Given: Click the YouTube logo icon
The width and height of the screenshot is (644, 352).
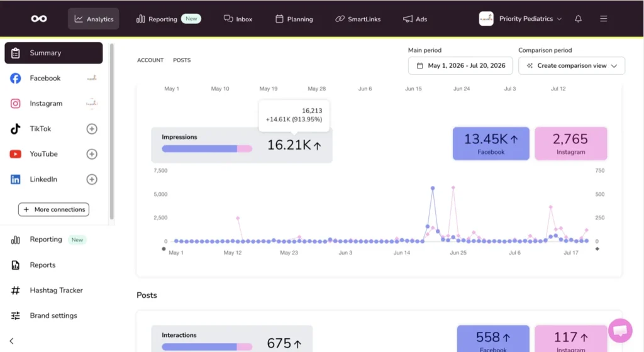Looking at the screenshot, I should [x=16, y=154].
